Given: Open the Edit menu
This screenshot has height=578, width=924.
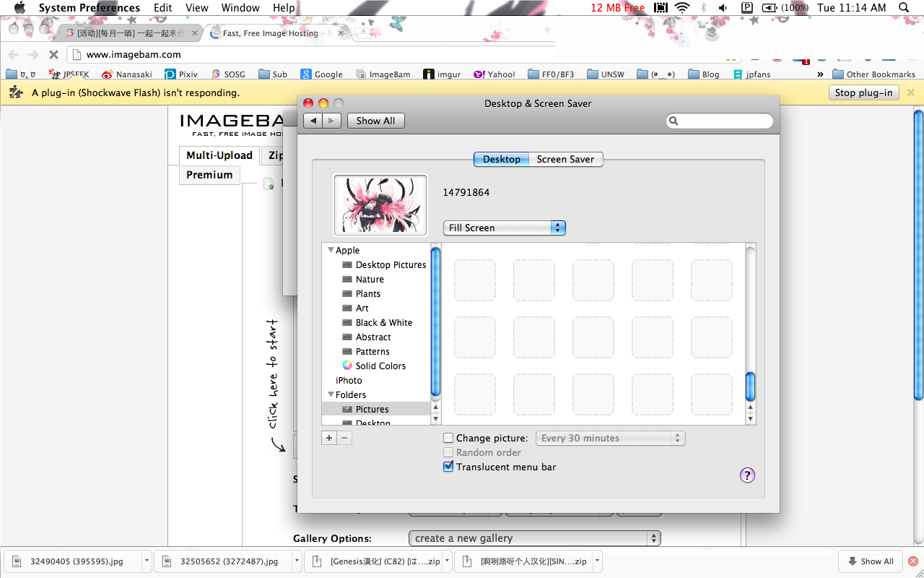Looking at the screenshot, I should (x=163, y=8).
